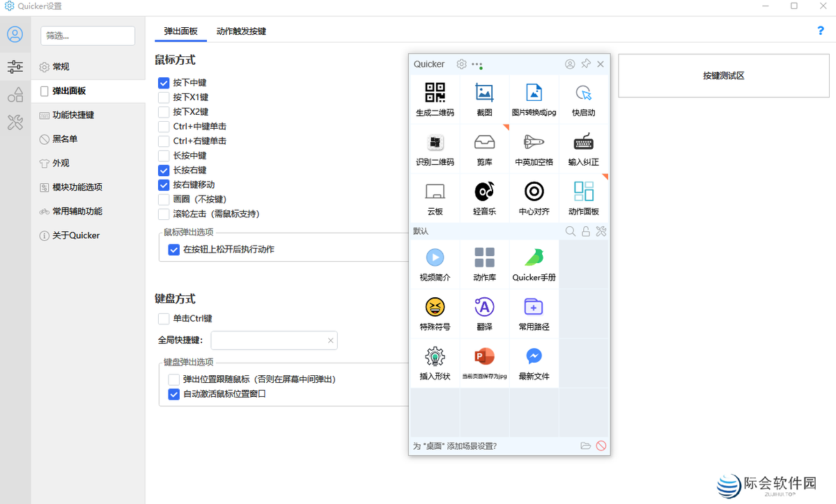
Task: Run 当前页面保存jpg PowerPoint action
Action: pos(484,362)
